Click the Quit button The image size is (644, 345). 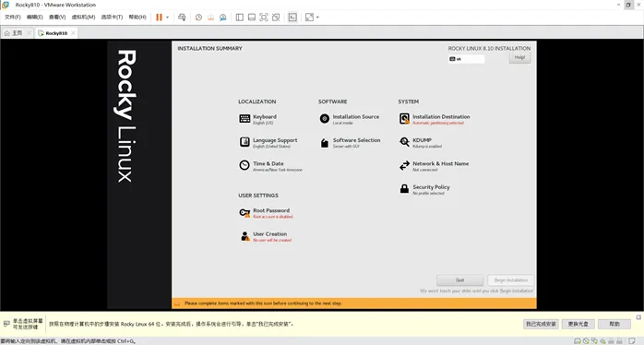pos(459,280)
